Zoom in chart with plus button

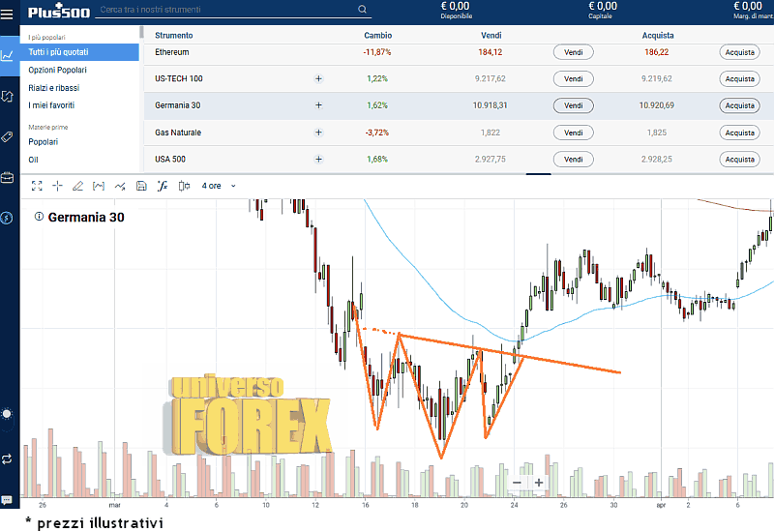[x=539, y=482]
